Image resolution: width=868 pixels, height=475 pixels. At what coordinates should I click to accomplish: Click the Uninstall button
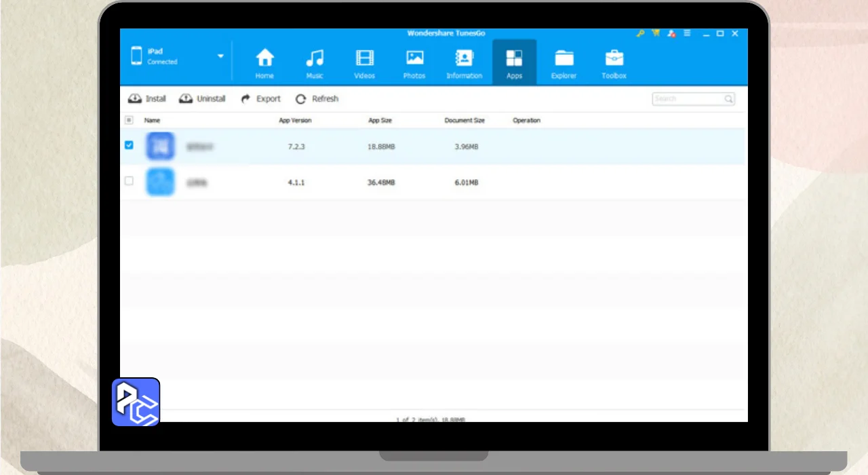pos(202,99)
